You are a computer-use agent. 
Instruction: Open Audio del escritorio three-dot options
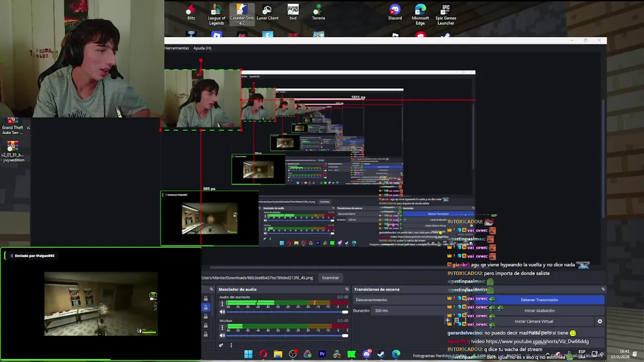[222, 304]
